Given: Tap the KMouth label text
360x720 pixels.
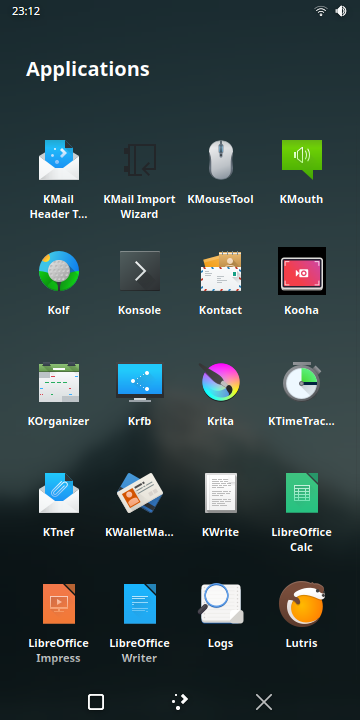Looking at the screenshot, I should 302,199.
